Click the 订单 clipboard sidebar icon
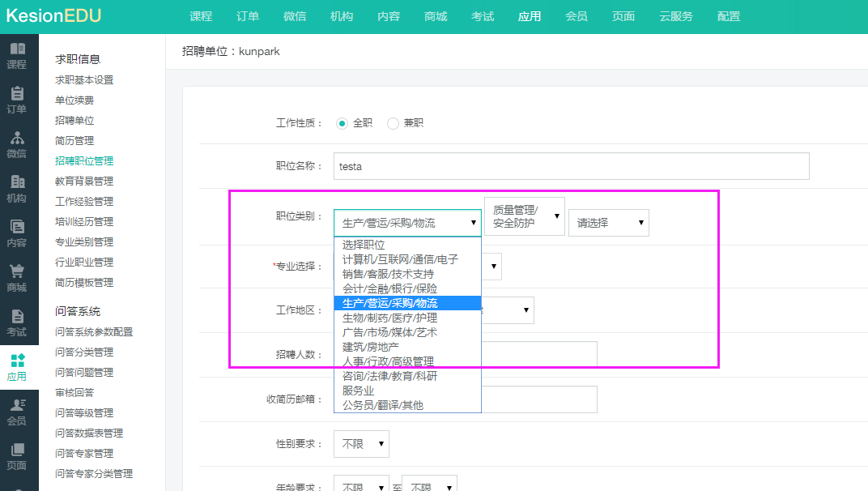868x491 pixels. coord(17,100)
